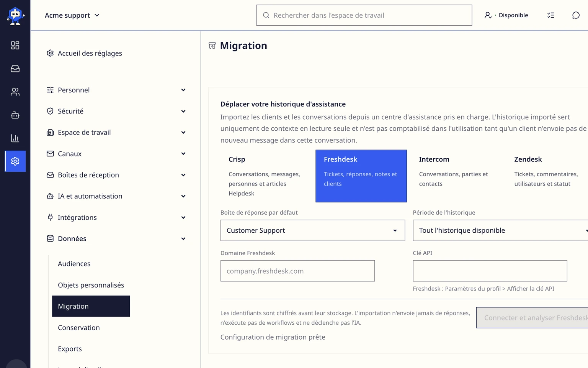Image resolution: width=588 pixels, height=368 pixels.
Task: Open the bot icon in left sidebar
Action: 15,115
